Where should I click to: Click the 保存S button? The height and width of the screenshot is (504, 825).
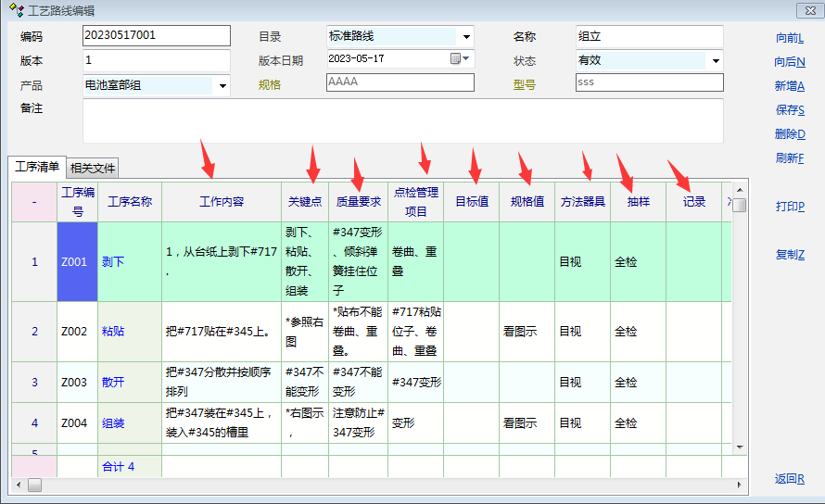pos(789,110)
